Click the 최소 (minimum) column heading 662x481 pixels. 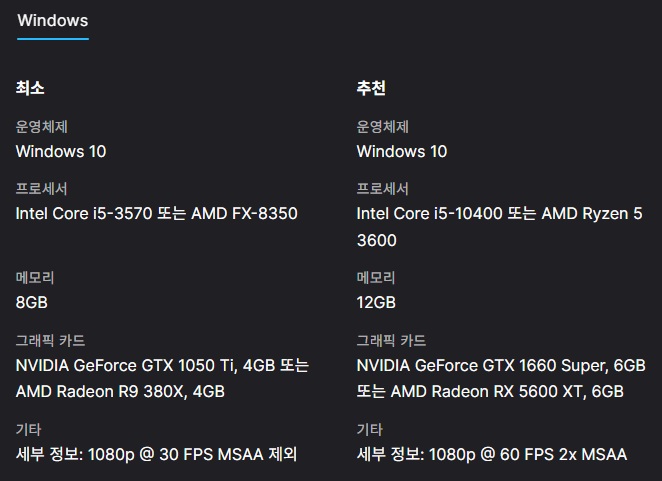[x=30, y=88]
